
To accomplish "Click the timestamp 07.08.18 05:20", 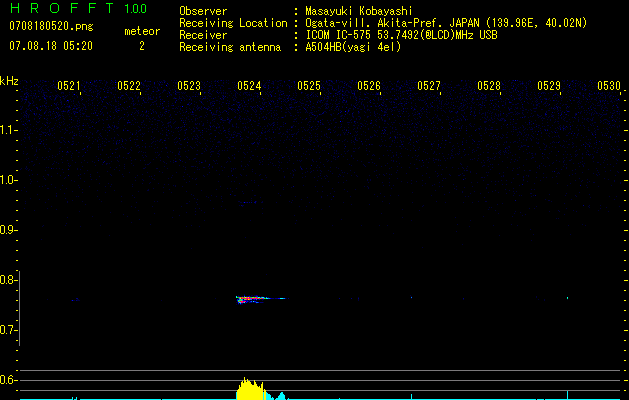I will coord(51,46).
